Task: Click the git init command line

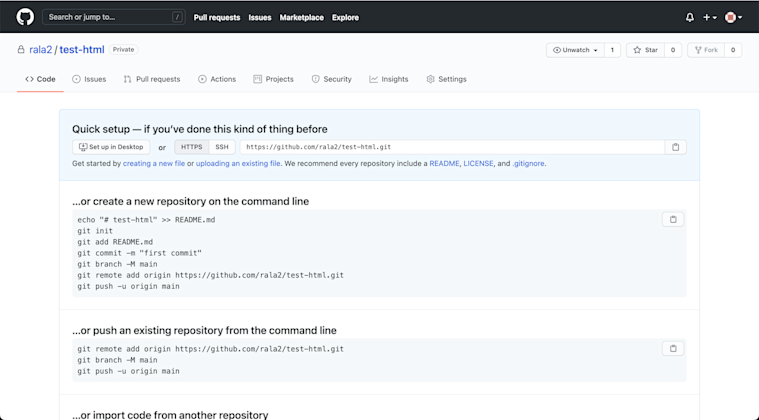Action: click(x=95, y=231)
